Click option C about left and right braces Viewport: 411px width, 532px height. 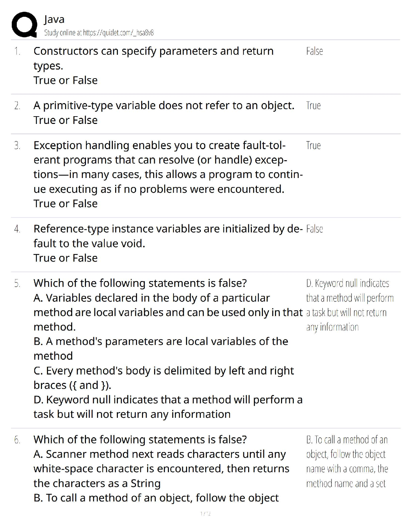(x=164, y=378)
